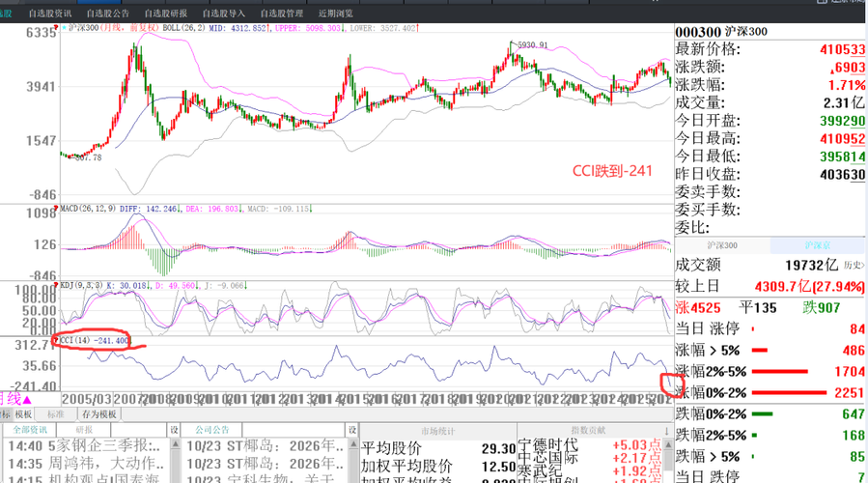Click the 5930.91 high price marker

click(533, 44)
